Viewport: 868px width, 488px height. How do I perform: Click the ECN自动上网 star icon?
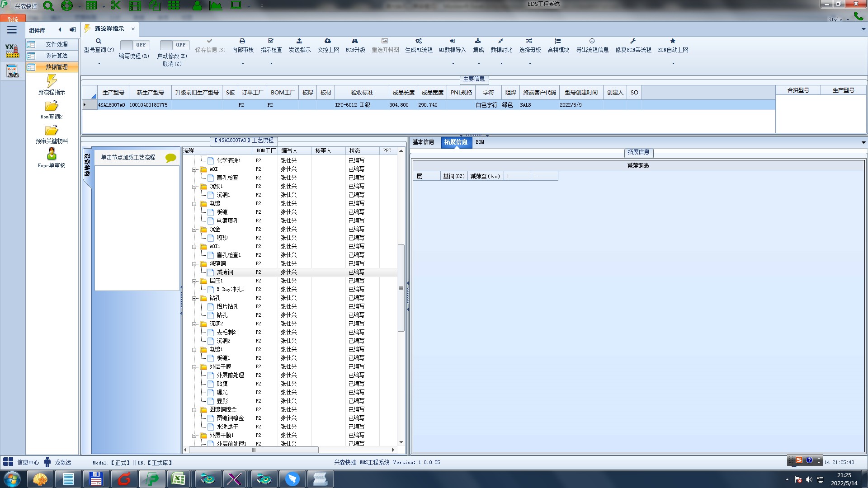click(673, 41)
